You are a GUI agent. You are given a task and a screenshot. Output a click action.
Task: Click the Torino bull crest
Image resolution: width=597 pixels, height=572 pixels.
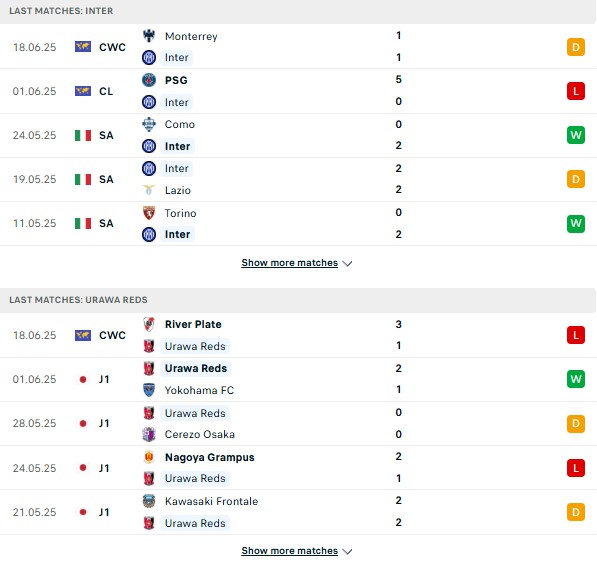pyautogui.click(x=149, y=213)
